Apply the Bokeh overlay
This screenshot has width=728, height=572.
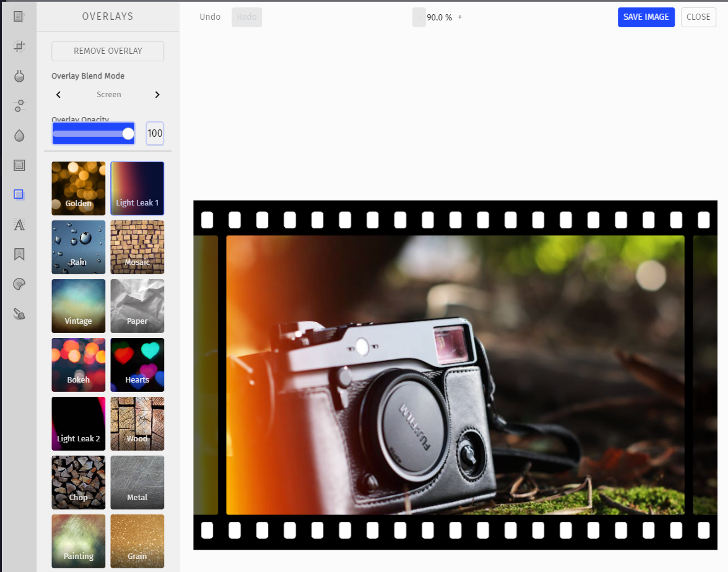79,365
